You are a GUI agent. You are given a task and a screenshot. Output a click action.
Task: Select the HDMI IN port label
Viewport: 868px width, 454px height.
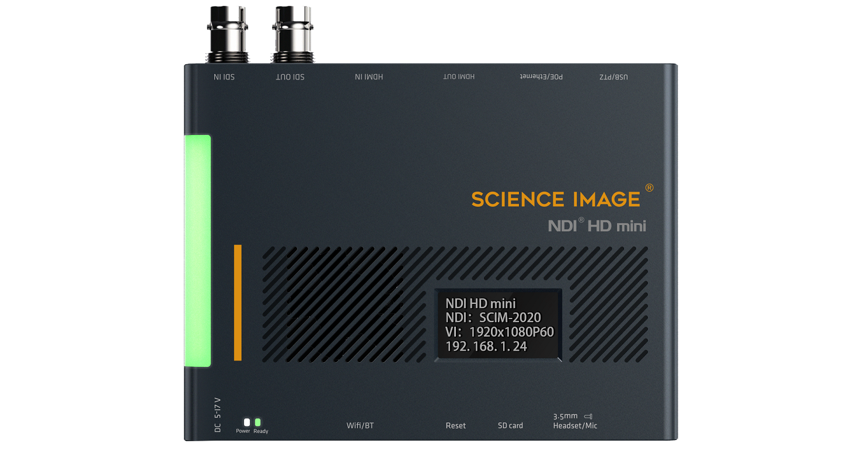369,77
